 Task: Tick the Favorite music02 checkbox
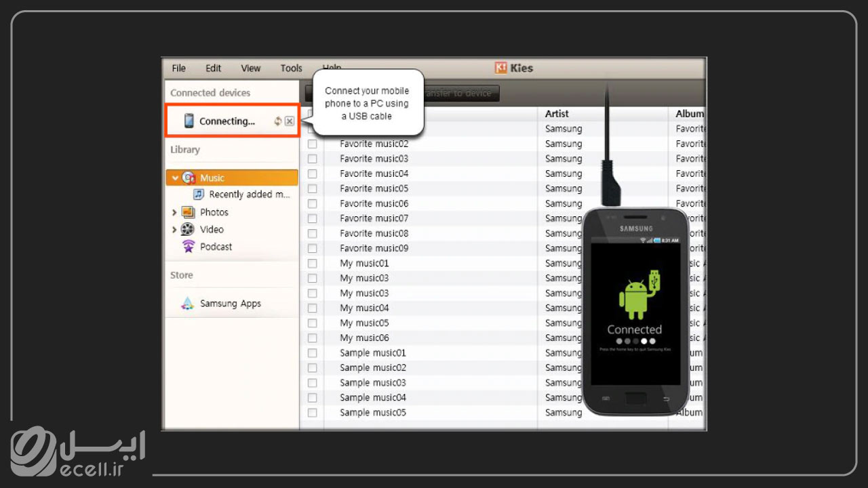click(313, 144)
